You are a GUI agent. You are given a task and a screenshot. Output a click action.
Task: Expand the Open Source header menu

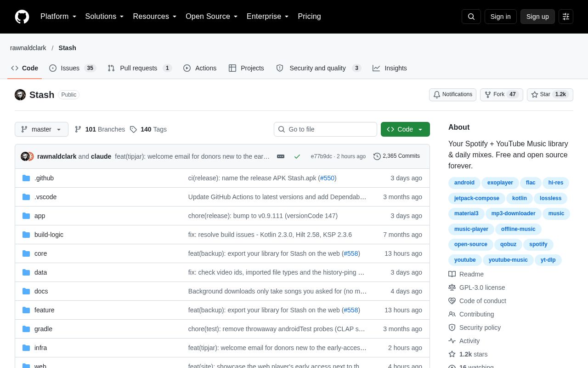pyautogui.click(x=212, y=17)
